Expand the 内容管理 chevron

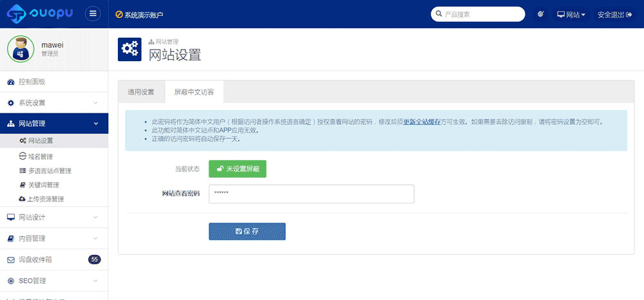pyautogui.click(x=95, y=238)
